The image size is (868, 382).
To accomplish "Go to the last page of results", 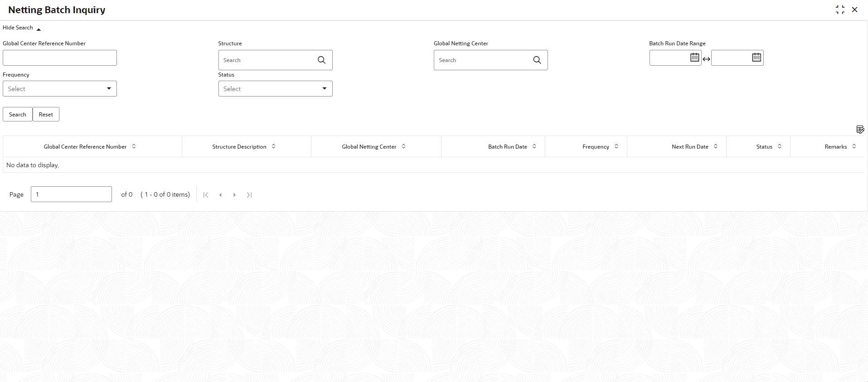I will [249, 195].
